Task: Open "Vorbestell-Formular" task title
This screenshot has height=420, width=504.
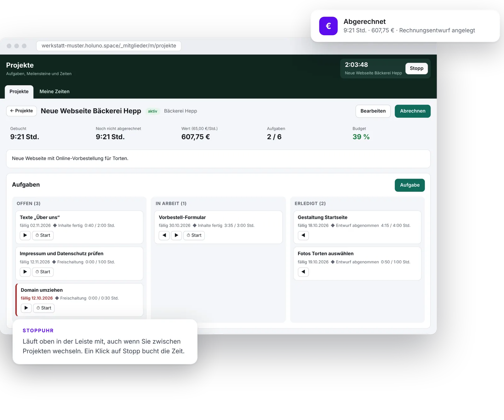Action: (x=182, y=217)
